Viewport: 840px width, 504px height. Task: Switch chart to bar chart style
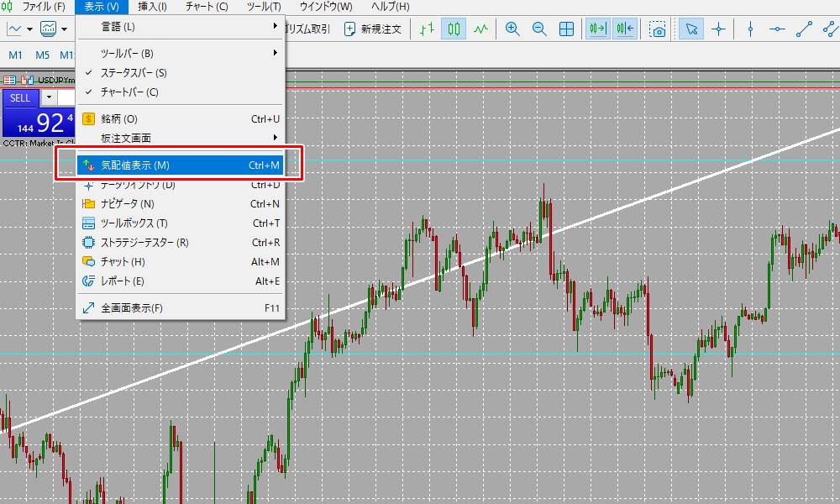coord(428,29)
